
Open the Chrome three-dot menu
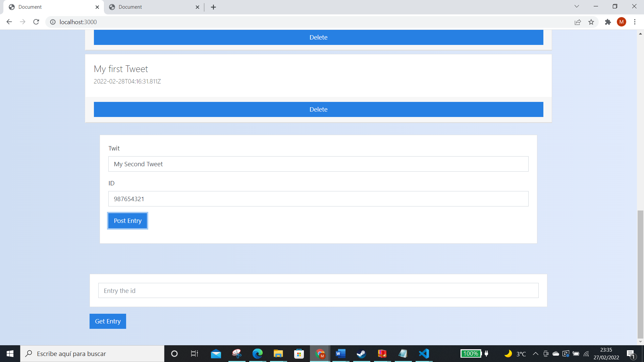point(635,22)
